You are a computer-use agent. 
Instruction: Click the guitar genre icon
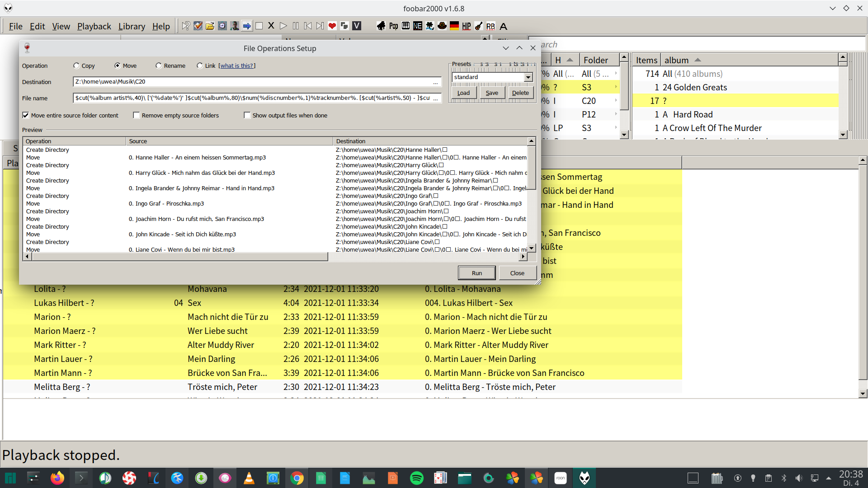pyautogui.click(x=479, y=26)
